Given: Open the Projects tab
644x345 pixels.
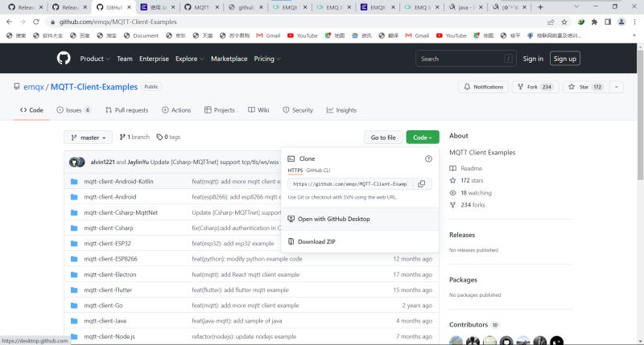Looking at the screenshot, I should point(219,110).
